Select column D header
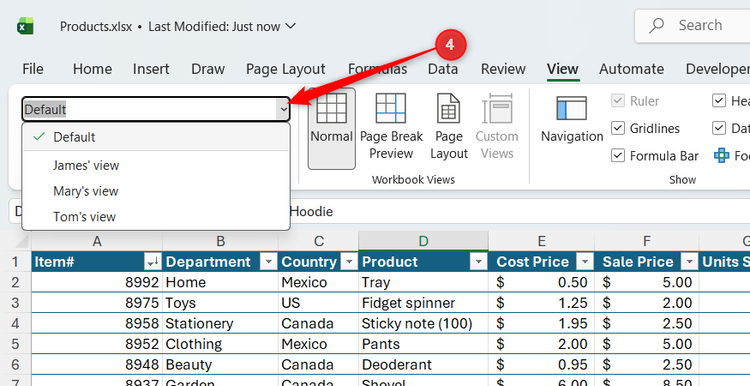 click(423, 241)
